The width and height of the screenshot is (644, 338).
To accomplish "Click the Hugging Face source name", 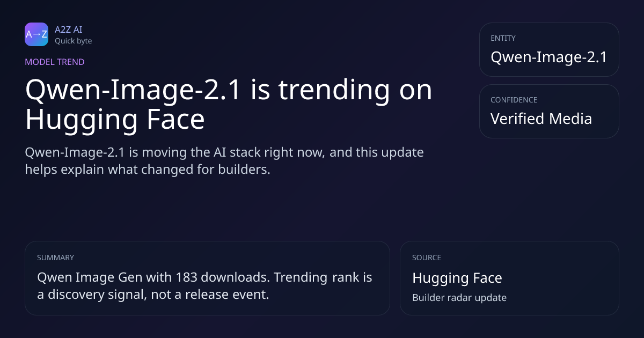I will click(457, 278).
